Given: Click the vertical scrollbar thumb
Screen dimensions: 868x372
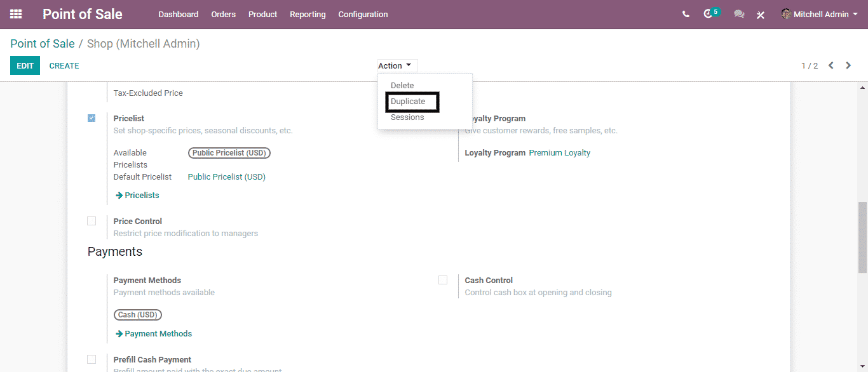Looking at the screenshot, I should pyautogui.click(x=862, y=237).
